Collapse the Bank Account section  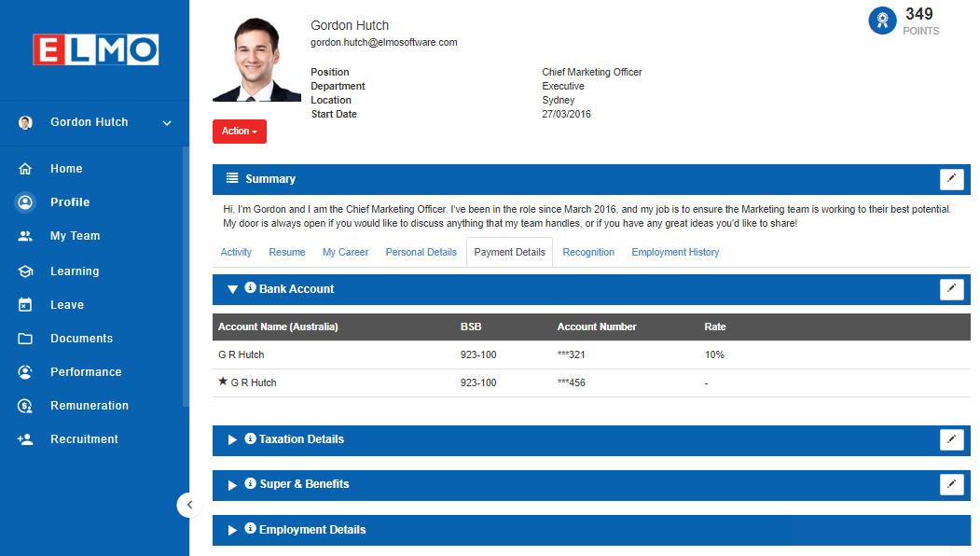[x=232, y=289]
